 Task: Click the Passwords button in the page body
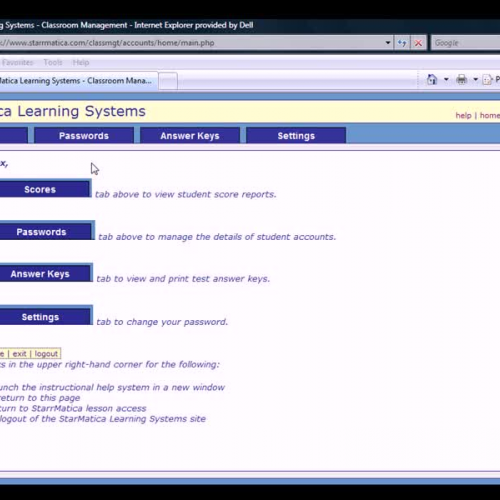point(47,231)
